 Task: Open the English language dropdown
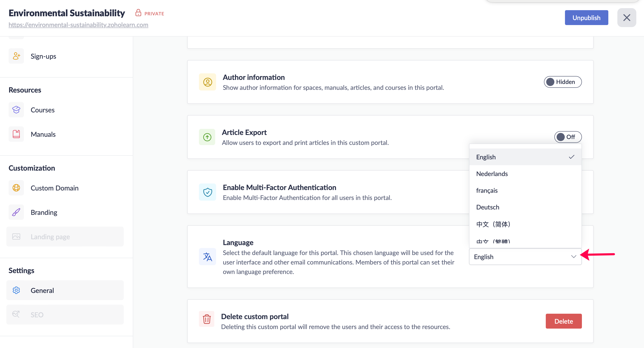pyautogui.click(x=525, y=257)
